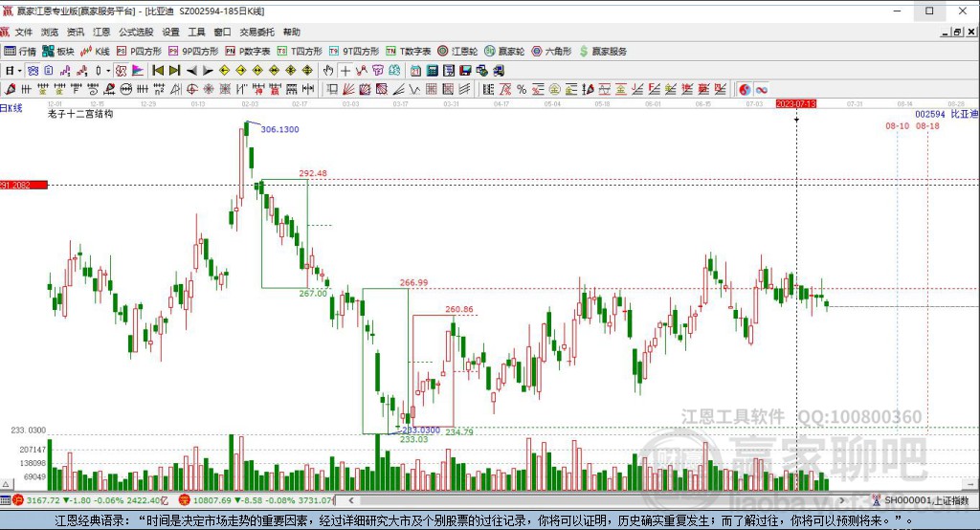980x530 pixels.
Task: Jump to first bar icon
Action: coord(158,71)
